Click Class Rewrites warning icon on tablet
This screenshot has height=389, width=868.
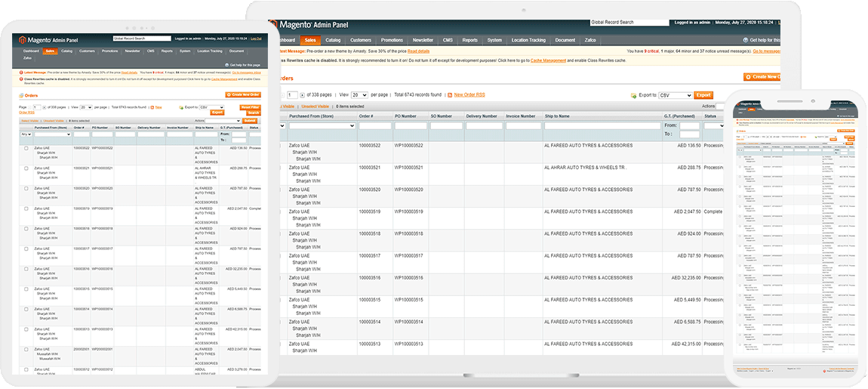coord(21,79)
